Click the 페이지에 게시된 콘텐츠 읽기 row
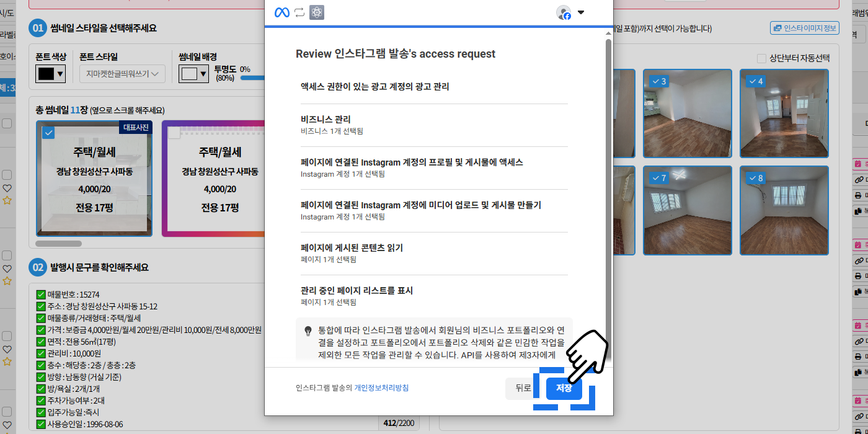 (x=434, y=253)
